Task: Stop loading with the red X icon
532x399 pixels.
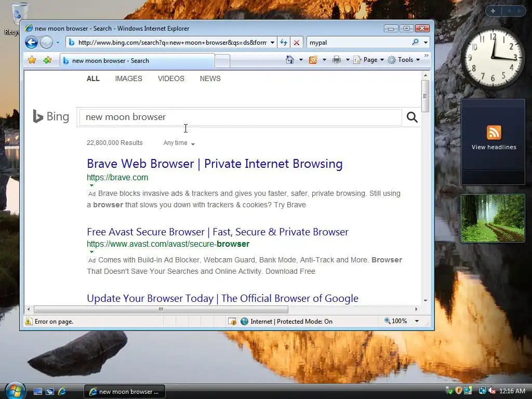Action: coord(296,43)
